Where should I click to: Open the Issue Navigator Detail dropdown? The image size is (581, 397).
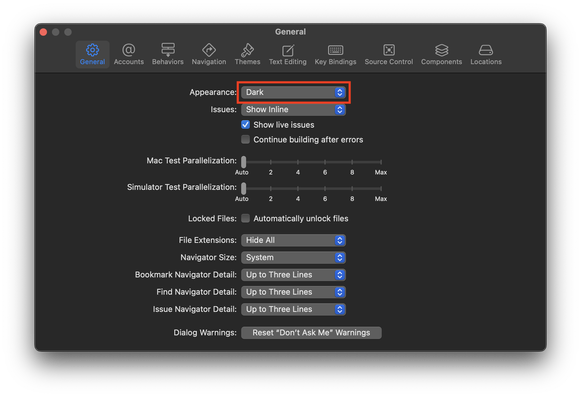pos(293,309)
